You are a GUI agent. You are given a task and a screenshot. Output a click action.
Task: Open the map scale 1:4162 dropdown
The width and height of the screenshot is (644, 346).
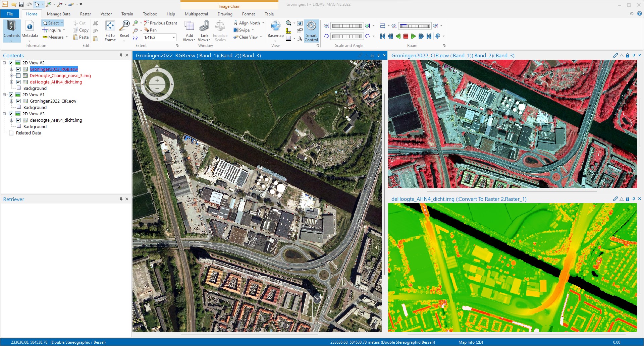tap(174, 38)
